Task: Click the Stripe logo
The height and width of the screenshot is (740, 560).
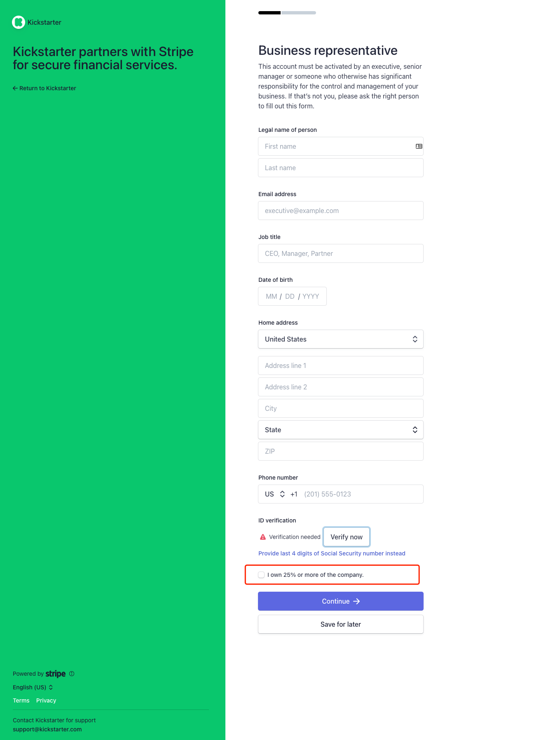Action: pos(56,674)
